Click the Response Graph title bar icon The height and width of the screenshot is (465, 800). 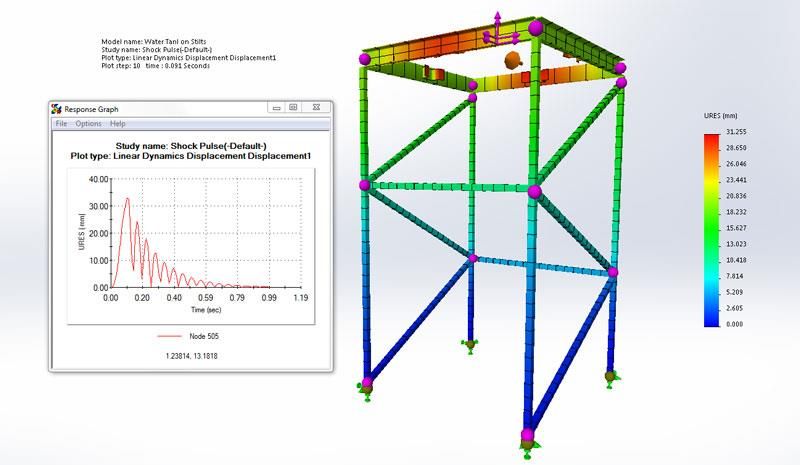[57, 108]
